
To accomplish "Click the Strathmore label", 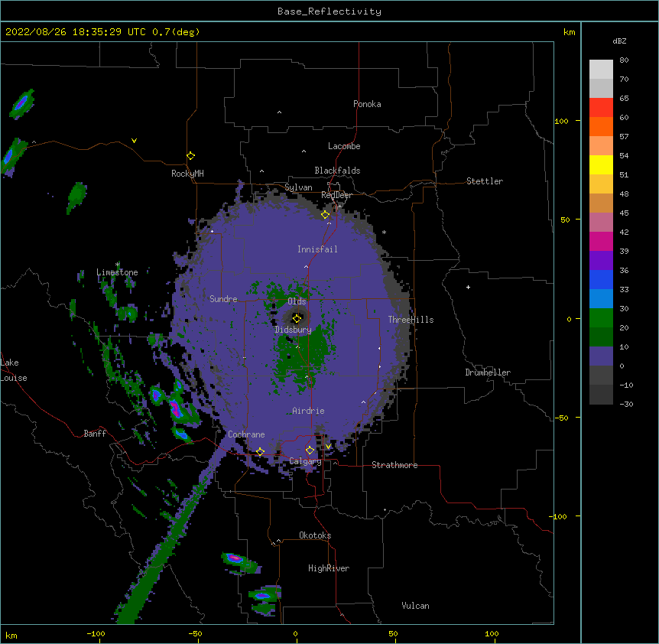I will coord(394,465).
